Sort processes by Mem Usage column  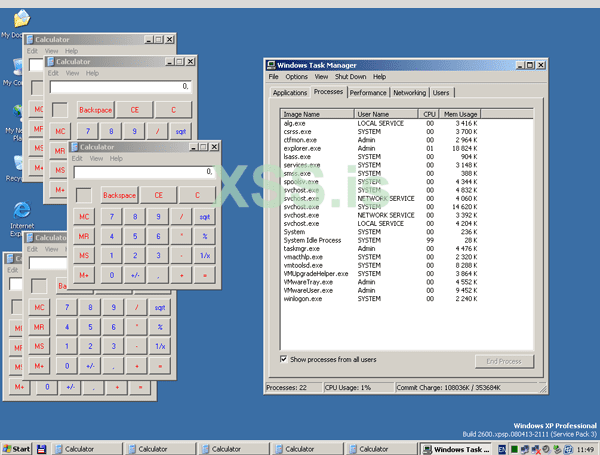point(461,114)
